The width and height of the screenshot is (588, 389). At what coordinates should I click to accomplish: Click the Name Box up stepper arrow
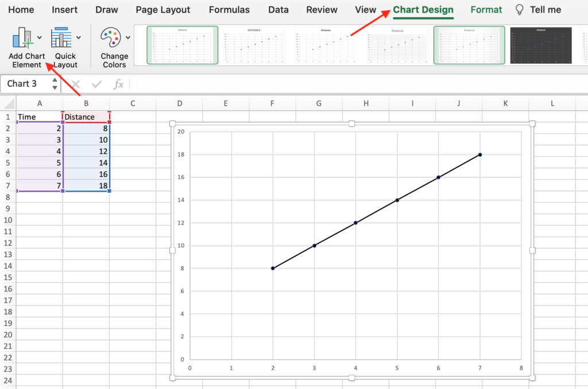click(x=55, y=80)
